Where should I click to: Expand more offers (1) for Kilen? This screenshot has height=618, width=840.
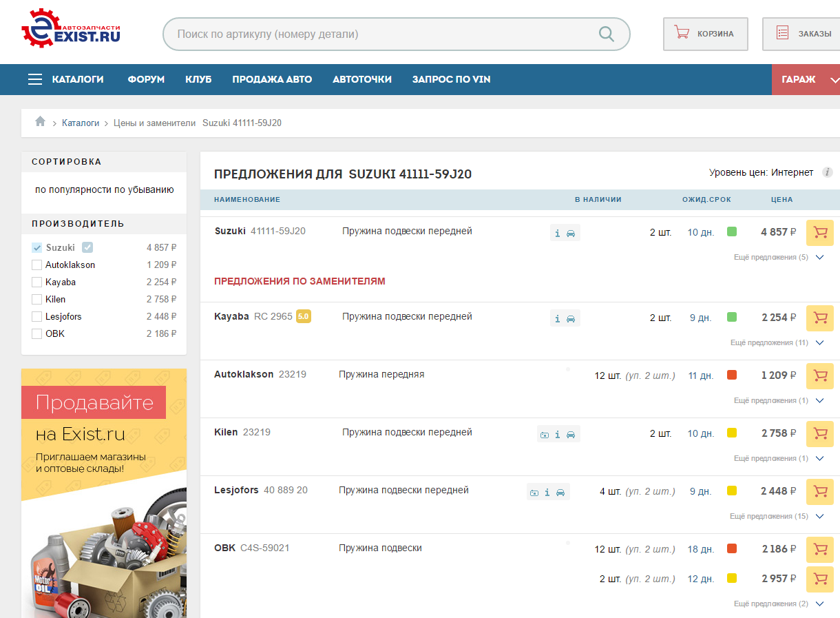coord(779,458)
